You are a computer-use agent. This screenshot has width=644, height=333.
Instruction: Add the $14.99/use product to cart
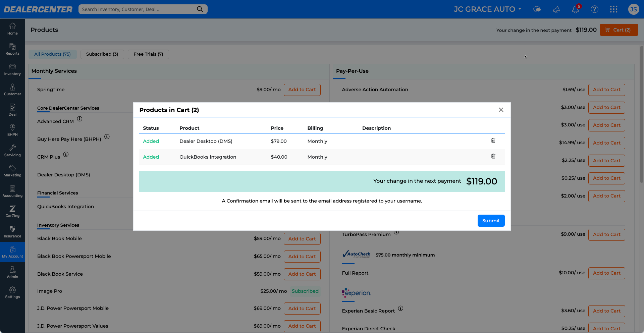pyautogui.click(x=606, y=143)
